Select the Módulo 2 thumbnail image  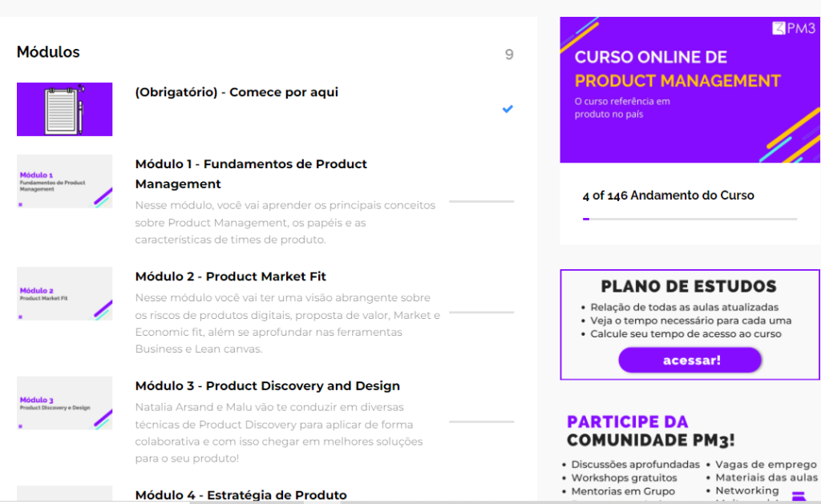coord(64,293)
